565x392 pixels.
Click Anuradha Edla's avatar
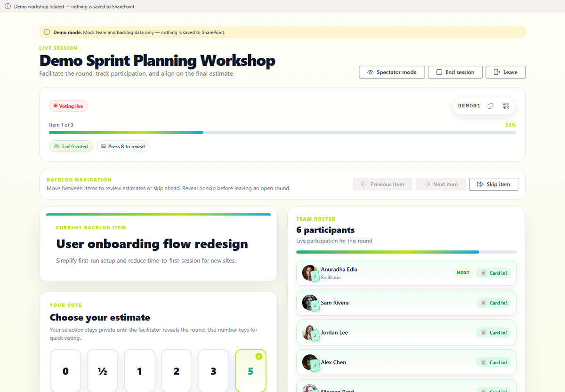point(309,272)
